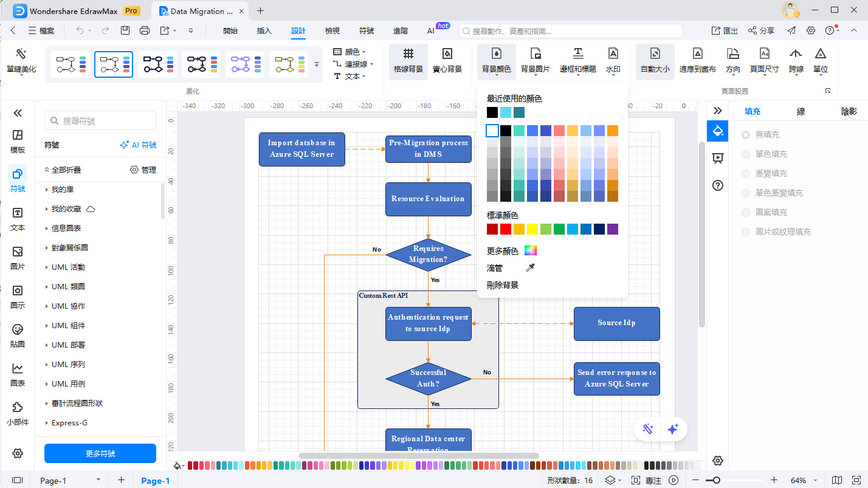Pick the purple swatch in 標準顏色
This screenshot has width=868, height=488.
pyautogui.click(x=613, y=229)
